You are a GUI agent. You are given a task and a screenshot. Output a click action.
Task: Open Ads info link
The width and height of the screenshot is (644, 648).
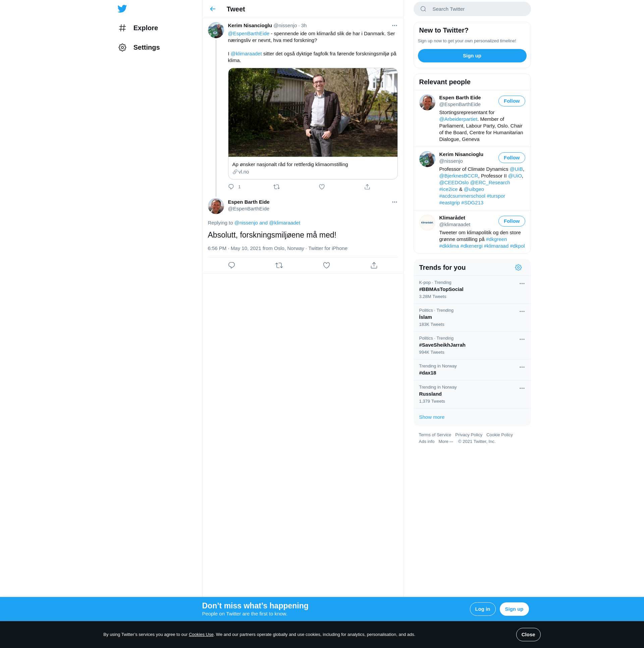coord(426,442)
